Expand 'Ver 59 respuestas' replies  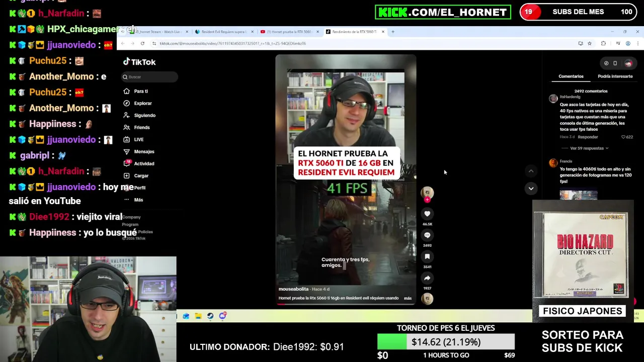[x=589, y=148]
